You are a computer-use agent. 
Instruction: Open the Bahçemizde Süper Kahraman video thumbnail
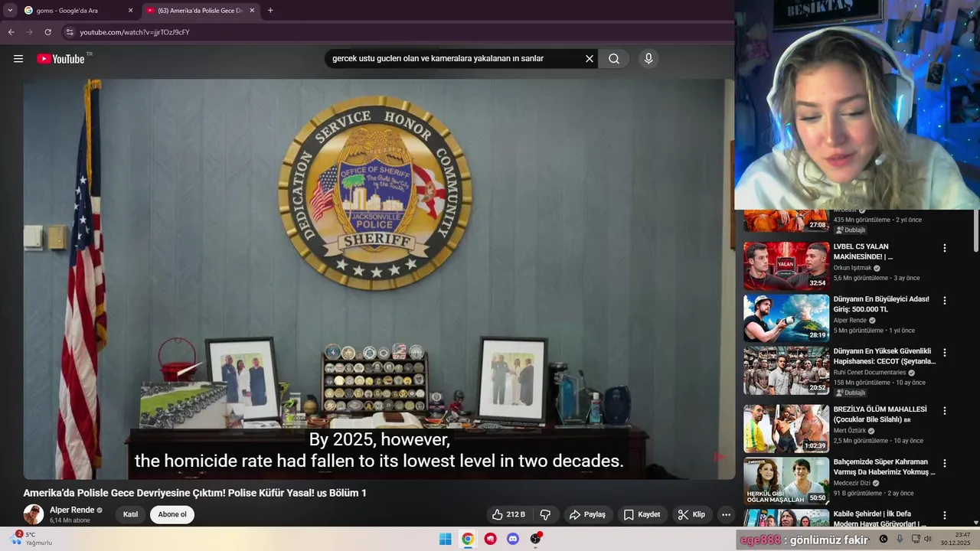click(786, 481)
